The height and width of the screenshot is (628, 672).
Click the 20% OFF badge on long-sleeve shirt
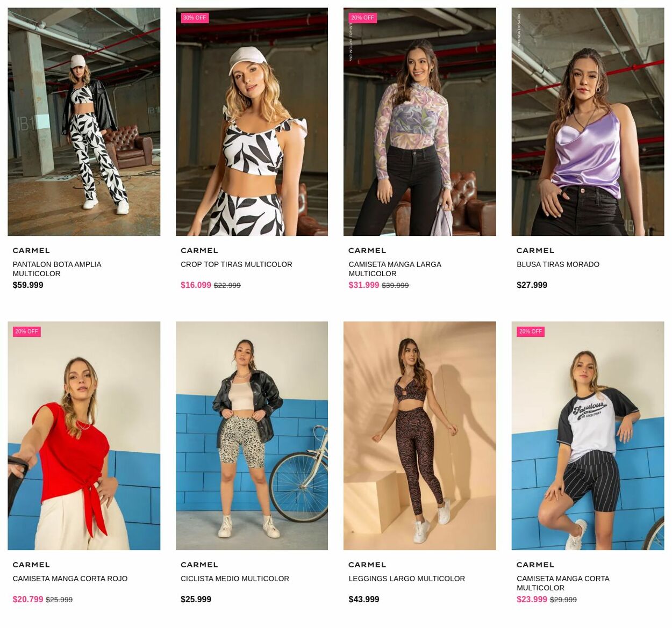[362, 18]
